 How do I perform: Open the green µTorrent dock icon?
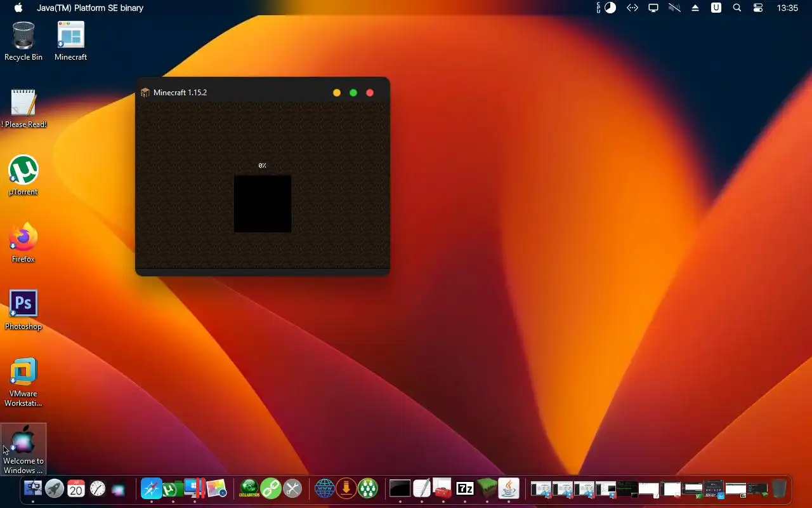point(173,488)
